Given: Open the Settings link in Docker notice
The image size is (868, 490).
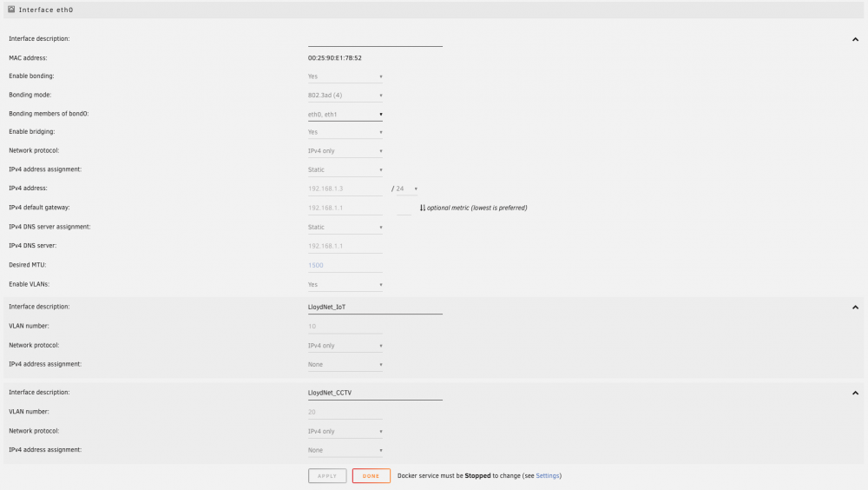Looking at the screenshot, I should tap(548, 475).
